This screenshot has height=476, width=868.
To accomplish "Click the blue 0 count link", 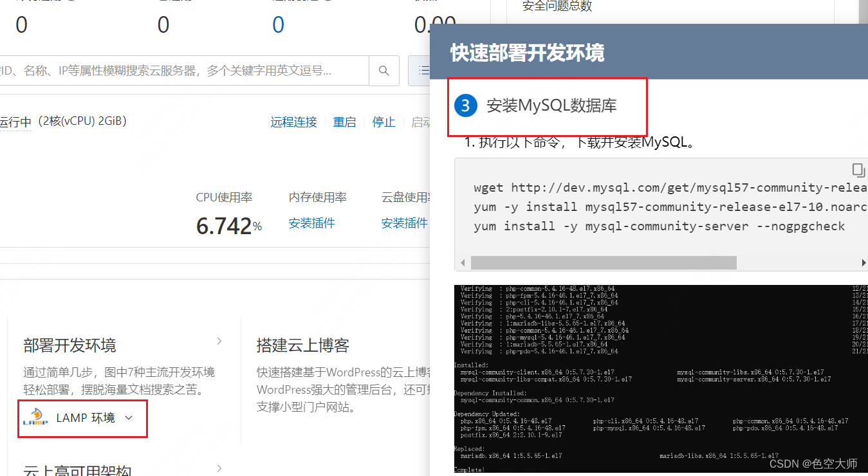I will pyautogui.click(x=278, y=25).
